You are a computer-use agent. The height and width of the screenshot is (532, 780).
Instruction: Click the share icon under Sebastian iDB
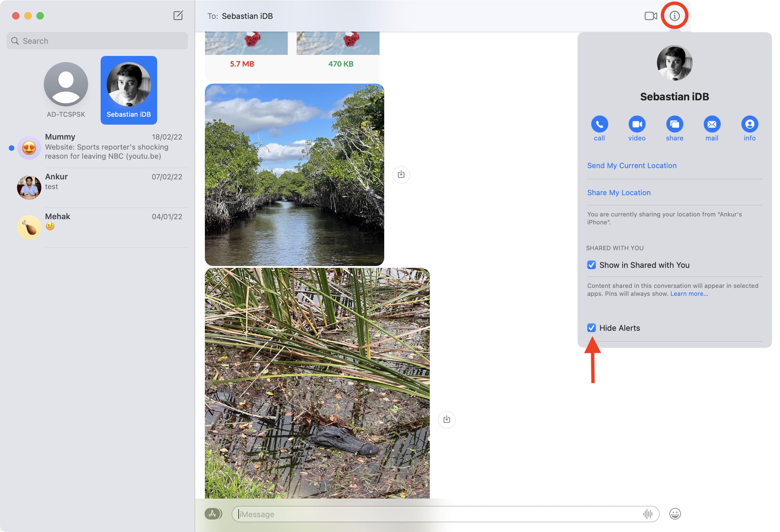(675, 125)
